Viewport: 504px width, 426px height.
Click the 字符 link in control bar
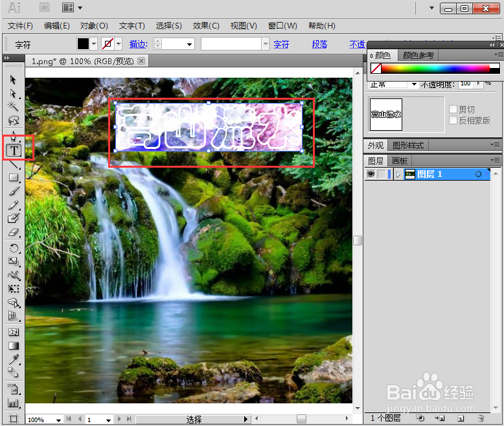coord(281,44)
